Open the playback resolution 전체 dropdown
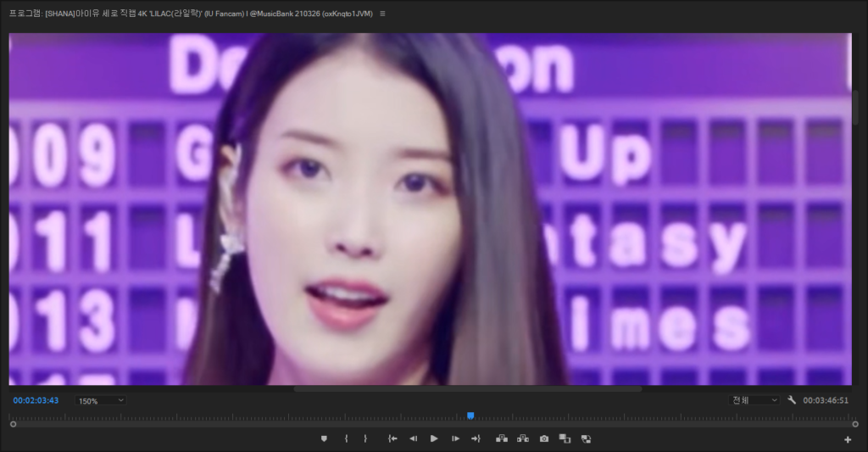 pyautogui.click(x=754, y=400)
